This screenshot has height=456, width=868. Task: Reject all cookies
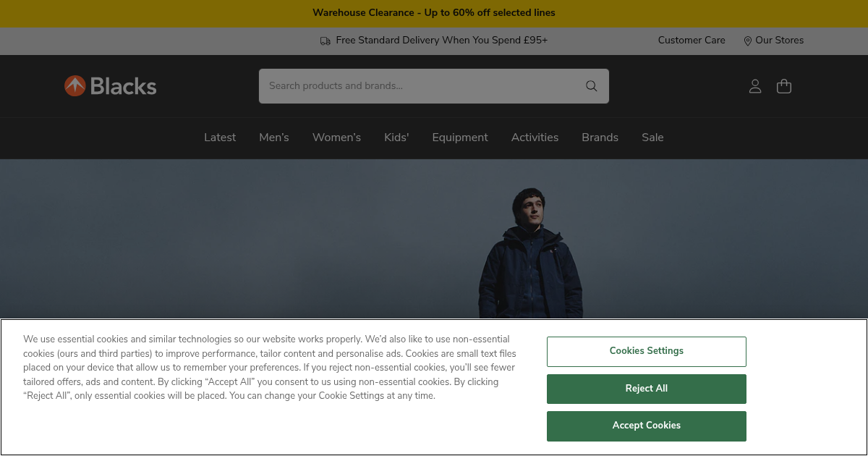[x=647, y=389]
